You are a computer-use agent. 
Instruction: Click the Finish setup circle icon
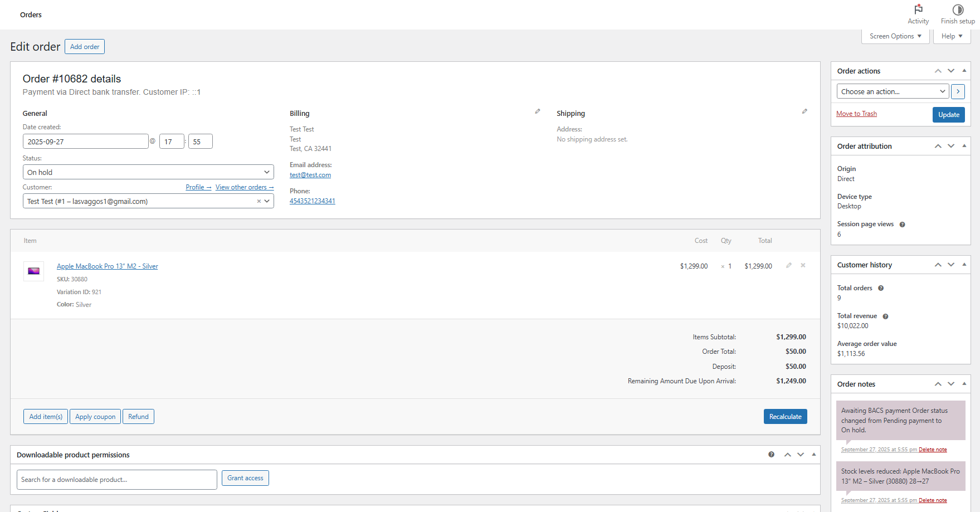coord(958,10)
